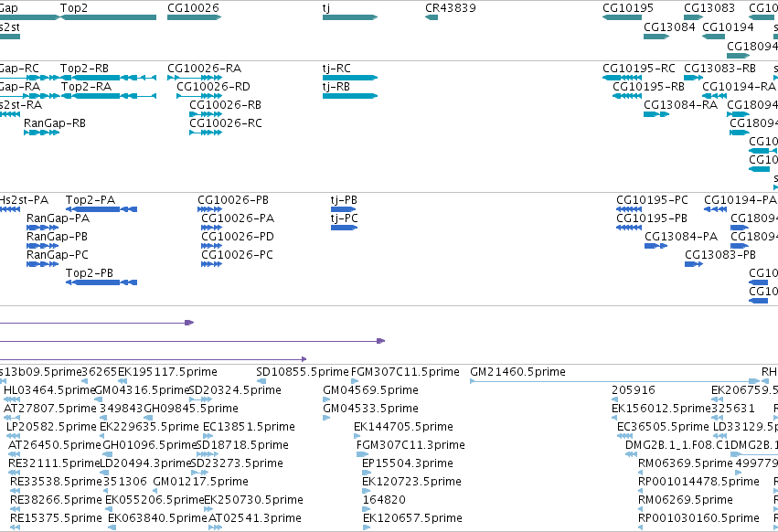Select transcript CG13083-RB

tap(720, 68)
